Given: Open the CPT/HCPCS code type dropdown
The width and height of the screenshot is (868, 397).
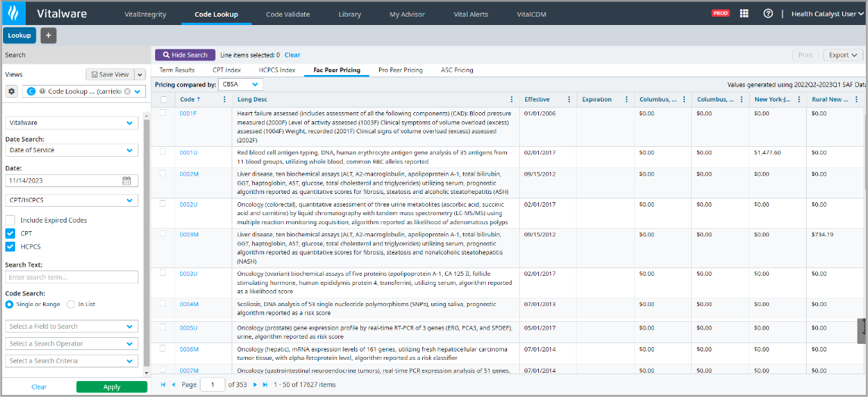Looking at the screenshot, I should tap(72, 200).
